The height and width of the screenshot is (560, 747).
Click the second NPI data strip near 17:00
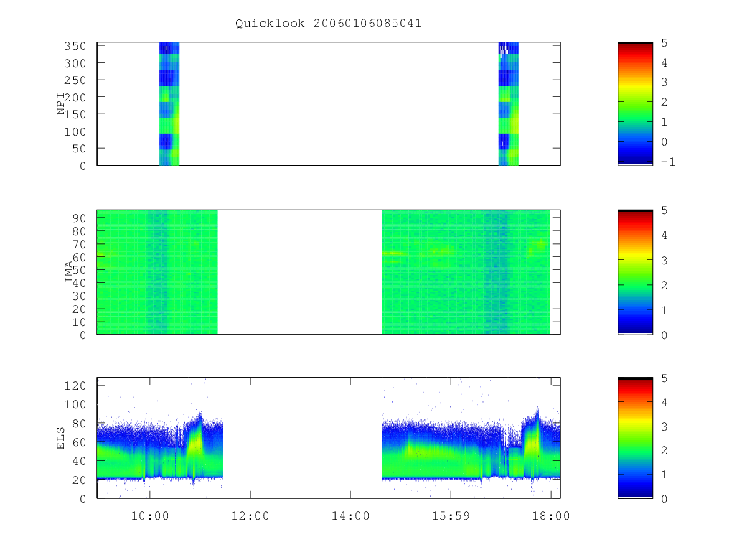click(x=509, y=103)
